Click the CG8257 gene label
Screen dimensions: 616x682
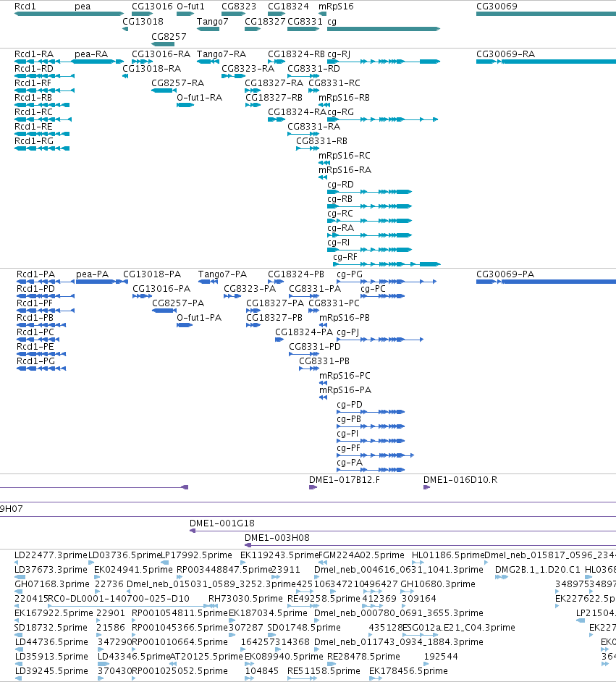point(169,36)
